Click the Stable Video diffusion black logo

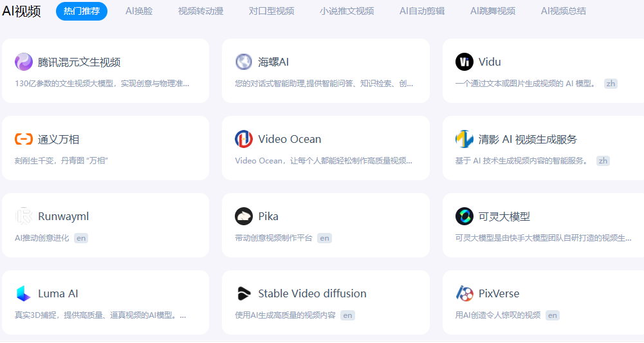click(244, 293)
